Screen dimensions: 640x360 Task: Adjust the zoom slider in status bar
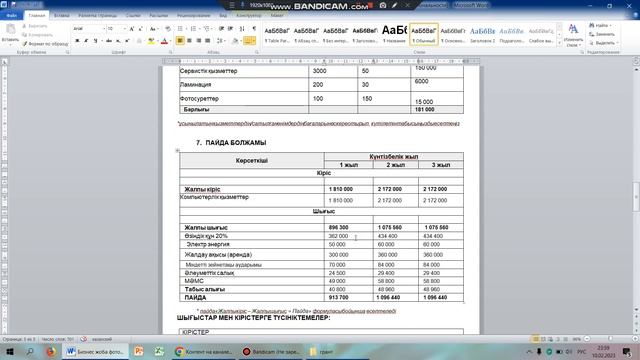(x=610, y=339)
